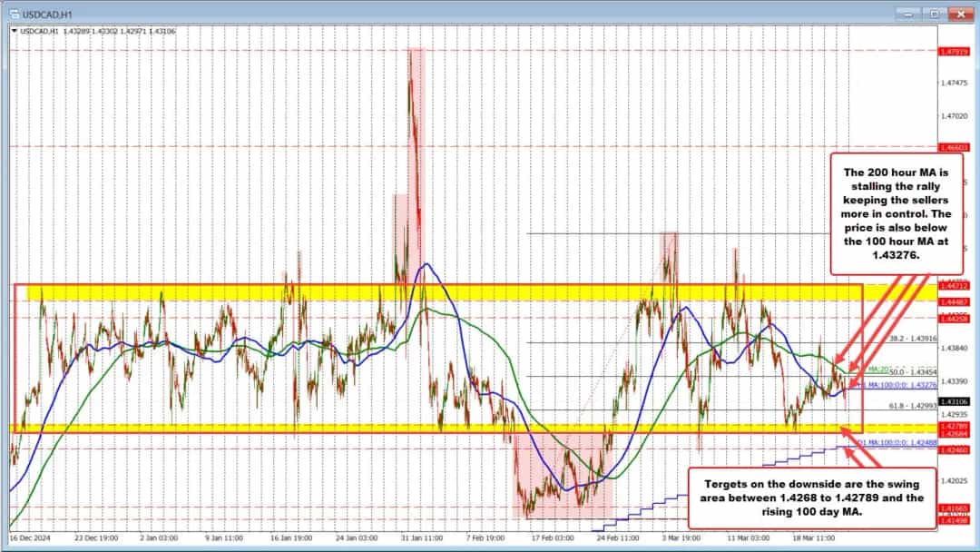Viewport: 980px width, 552px height.
Task: Click the chart icon in the title bar
Action: click(x=15, y=14)
